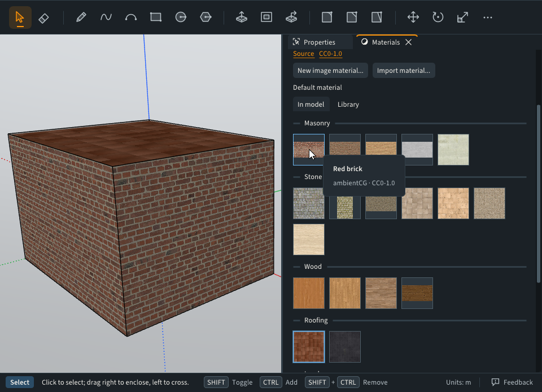This screenshot has width=542, height=392.
Task: Activate the Freehand curve tool
Action: 106,18
